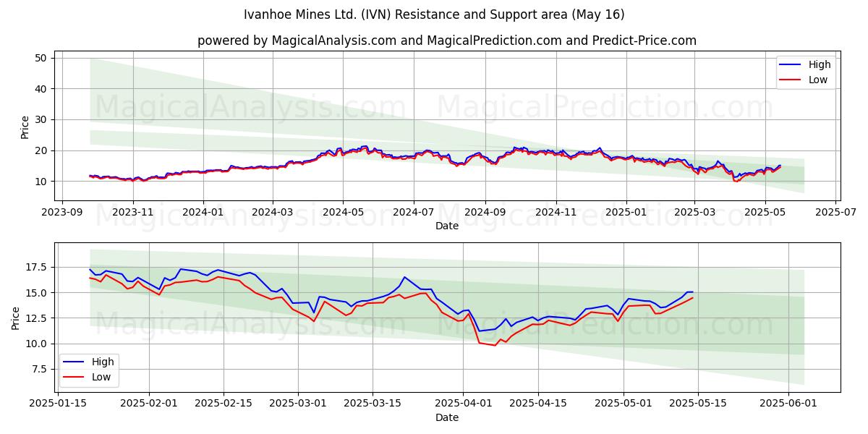Click the '2025-07' tick label
Screen dimensions: 868x434
pyautogui.click(x=836, y=212)
